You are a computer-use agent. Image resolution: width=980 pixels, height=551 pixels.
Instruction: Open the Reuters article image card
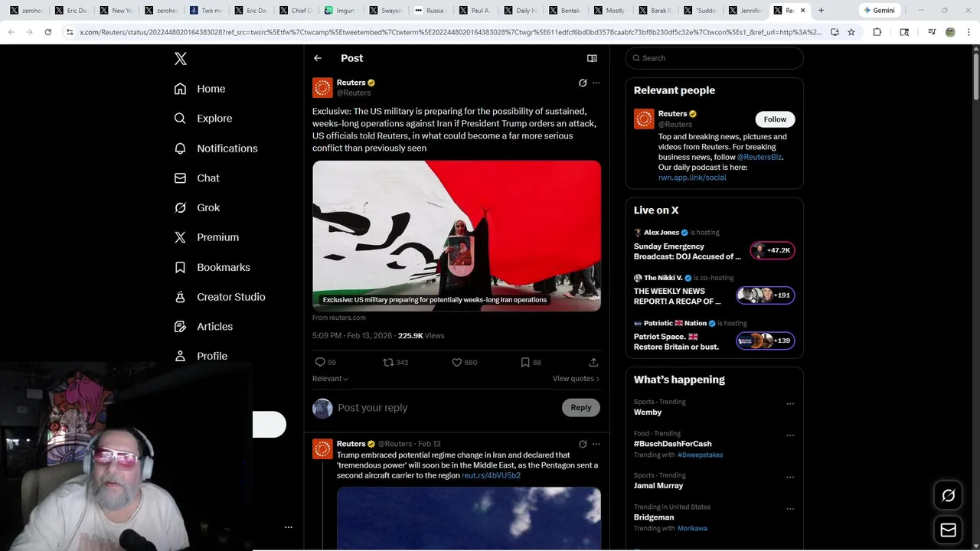tap(456, 236)
